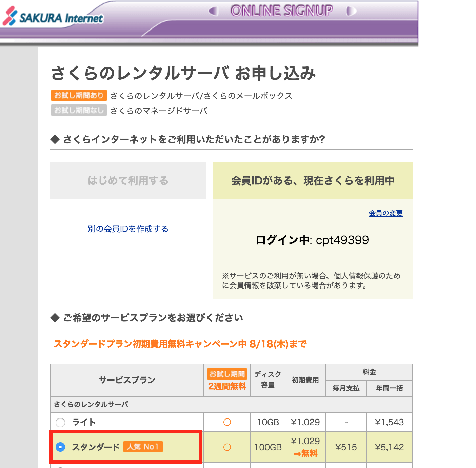Click the スタンダード plan name label
Viewport: 476px width, 468px height.
click(x=96, y=447)
